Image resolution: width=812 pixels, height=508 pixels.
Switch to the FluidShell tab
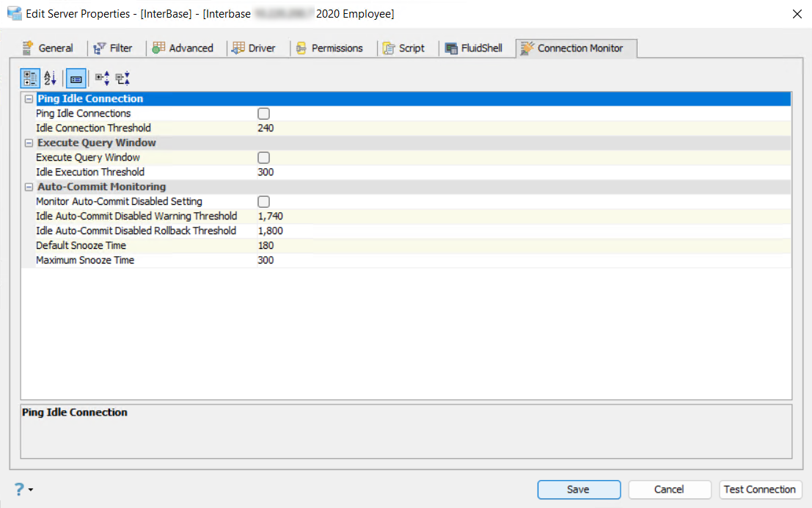(474, 48)
